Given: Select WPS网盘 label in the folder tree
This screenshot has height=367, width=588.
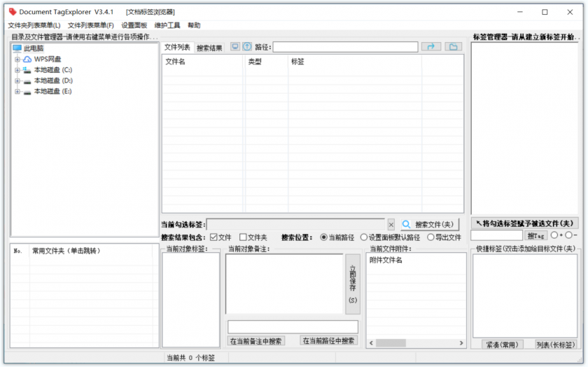Looking at the screenshot, I should [48, 60].
